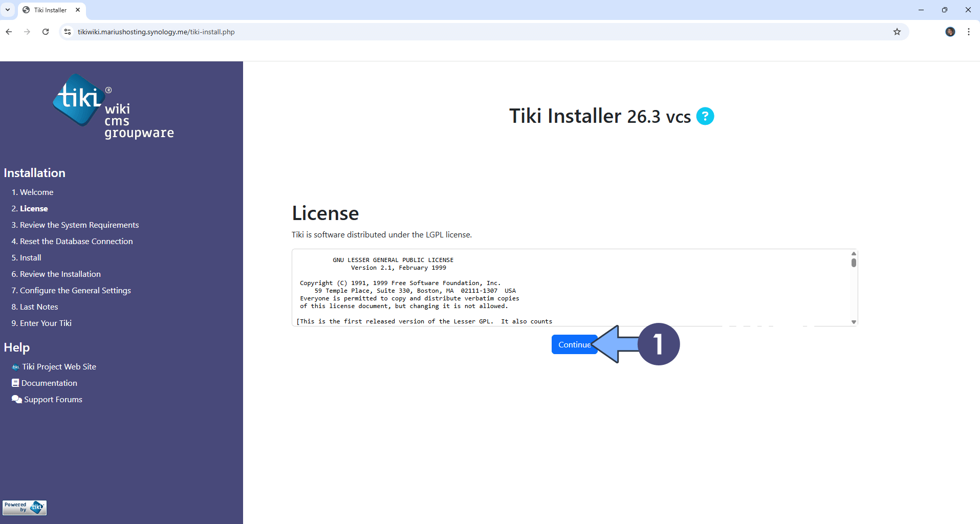
Task: Open the Chrome profile avatar
Action: point(950,32)
